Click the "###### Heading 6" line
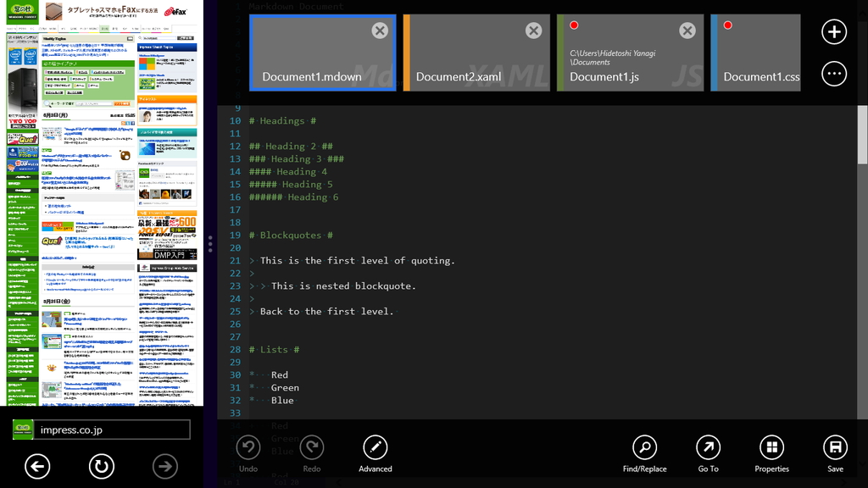Screen dimensions: 868x488 click(293, 197)
